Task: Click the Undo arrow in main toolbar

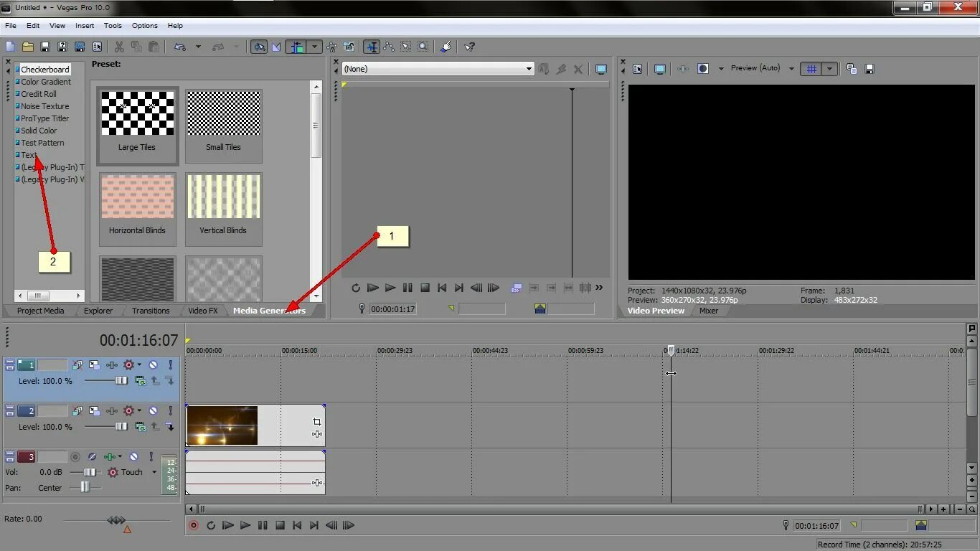Action: (x=180, y=47)
